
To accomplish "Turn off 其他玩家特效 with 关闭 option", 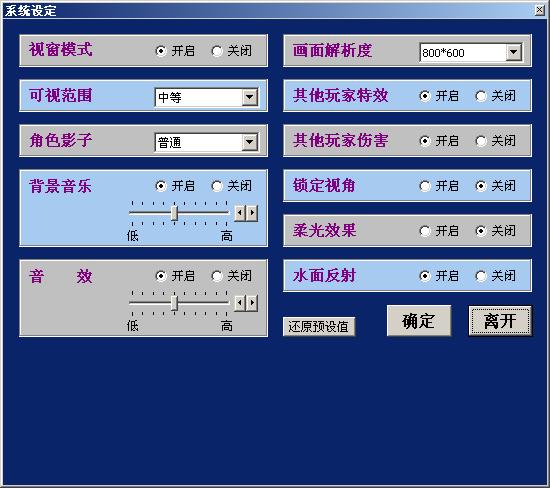I will 481,96.
